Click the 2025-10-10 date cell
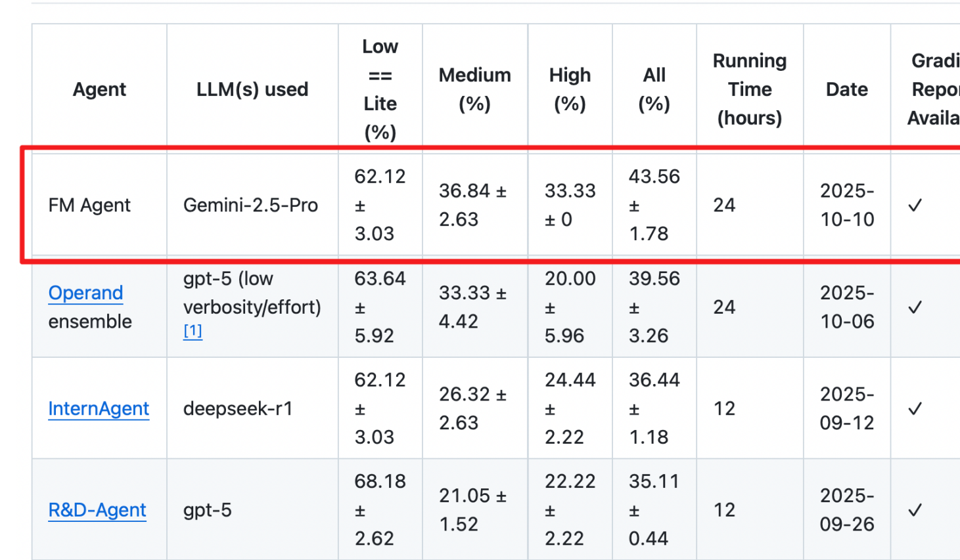 point(847,205)
